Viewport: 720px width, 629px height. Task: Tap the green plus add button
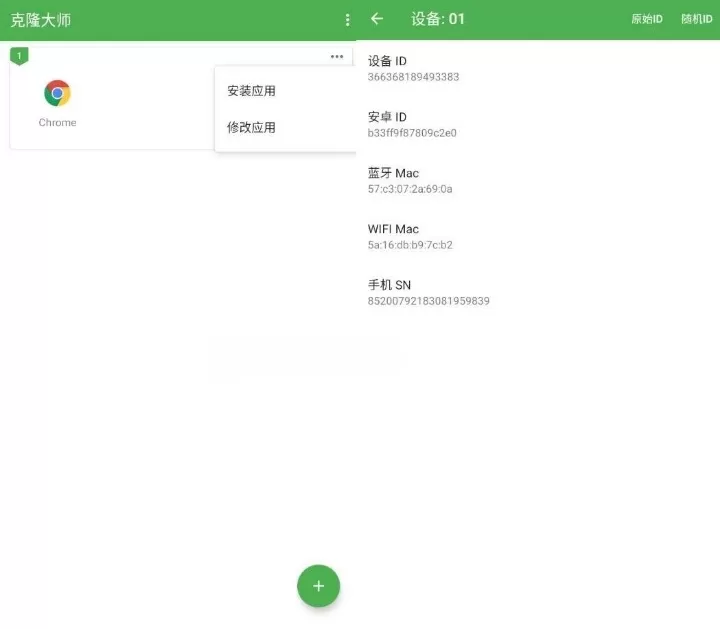[318, 586]
